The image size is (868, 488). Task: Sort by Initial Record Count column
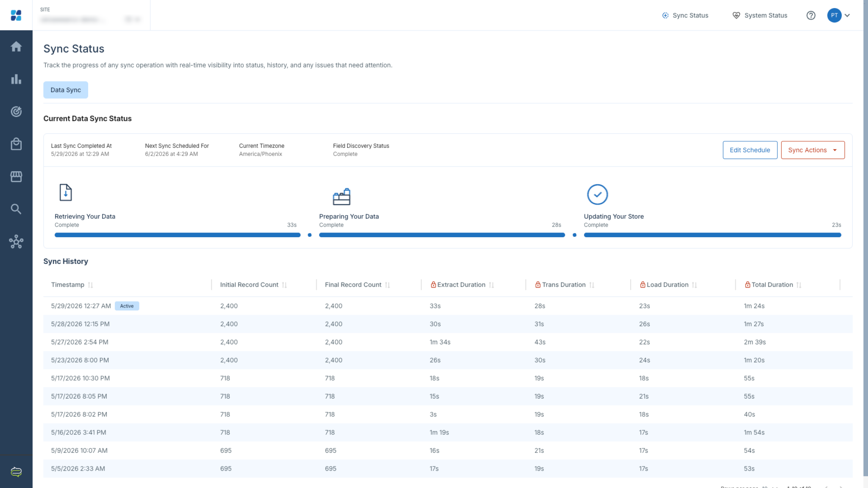[x=284, y=285]
